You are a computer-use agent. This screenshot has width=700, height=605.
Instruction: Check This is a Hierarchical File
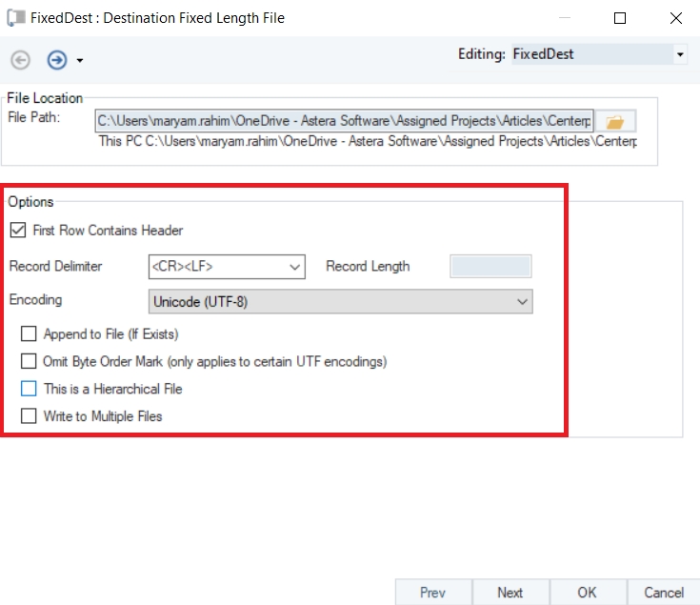coord(29,389)
